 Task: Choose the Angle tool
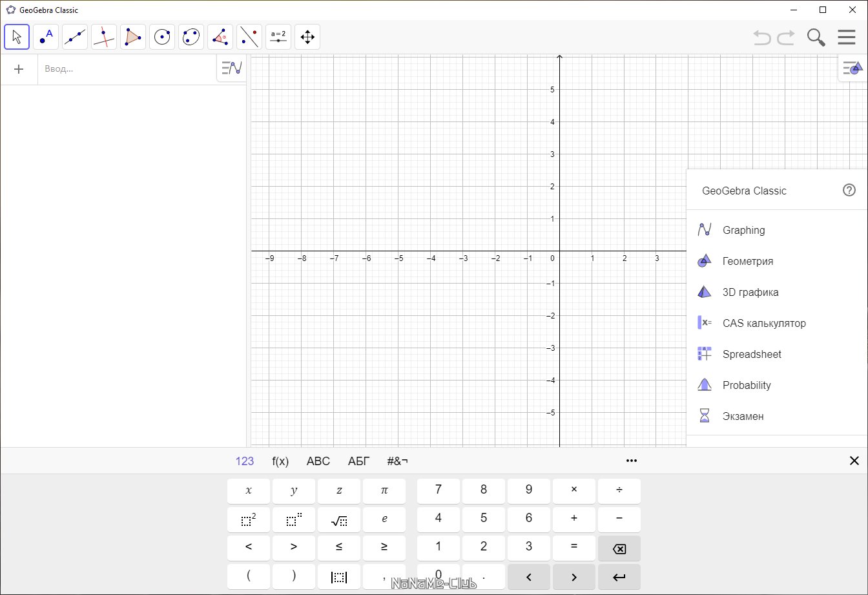tap(220, 37)
